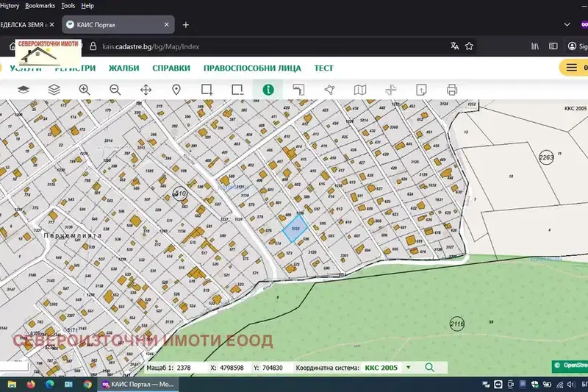The height and width of the screenshot is (392, 588).
Task: Select the zoom in magnifier tool
Action: (x=85, y=90)
